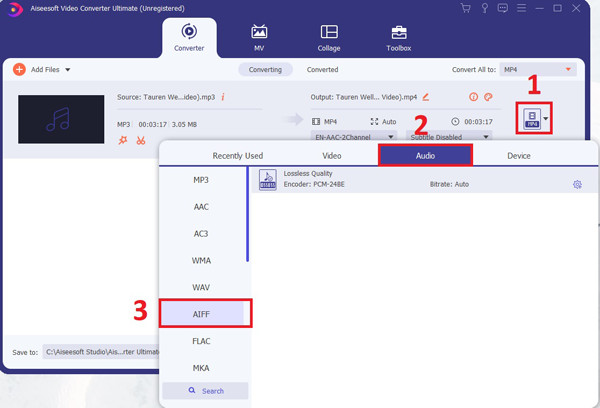Click the orange Add Files plus icon

pyautogui.click(x=19, y=69)
